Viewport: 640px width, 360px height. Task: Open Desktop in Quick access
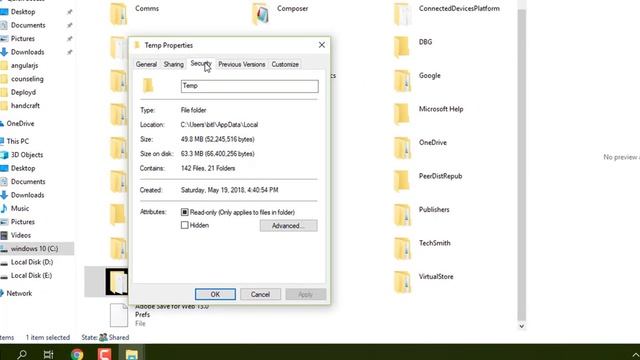point(23,12)
